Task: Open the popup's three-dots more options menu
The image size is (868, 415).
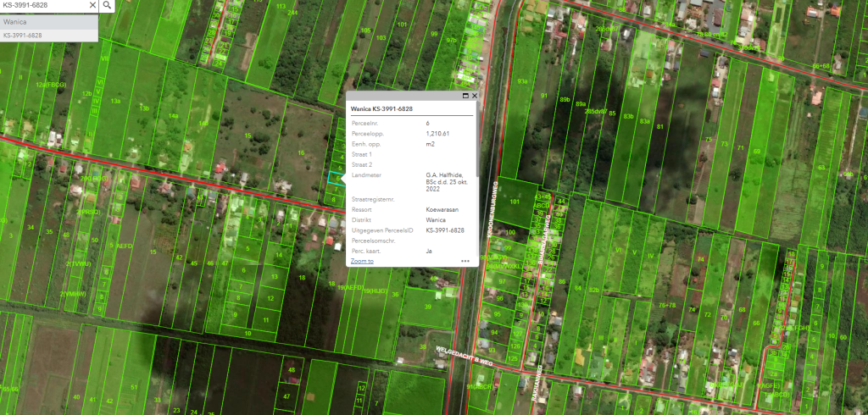Action: (465, 262)
